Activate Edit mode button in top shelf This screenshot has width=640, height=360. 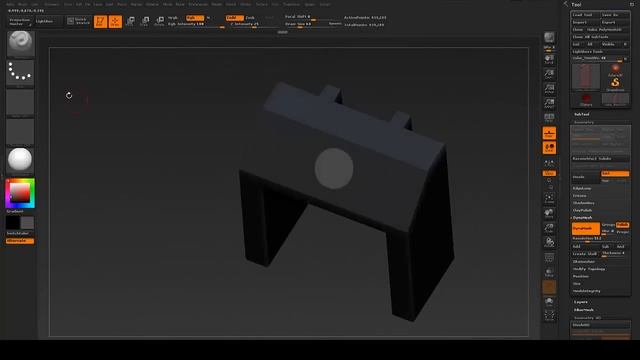100,21
